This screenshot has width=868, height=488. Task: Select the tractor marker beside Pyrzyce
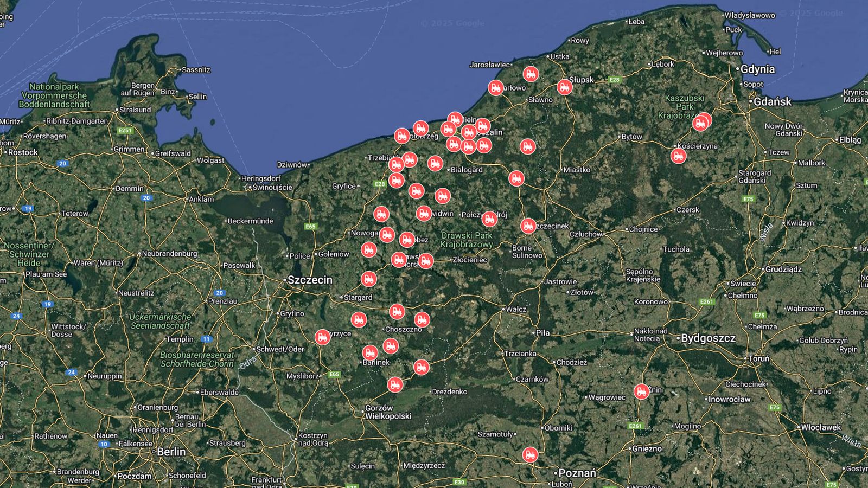click(x=322, y=337)
